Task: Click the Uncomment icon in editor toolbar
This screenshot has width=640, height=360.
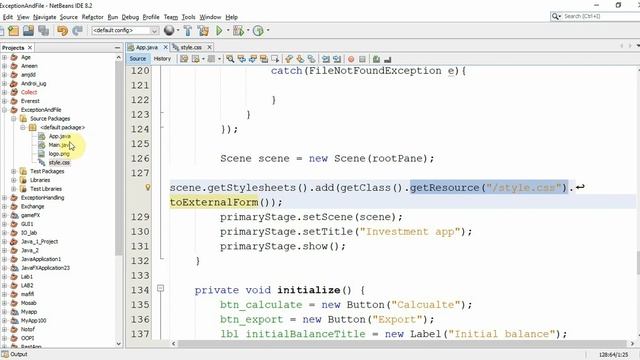Action: coord(387,59)
